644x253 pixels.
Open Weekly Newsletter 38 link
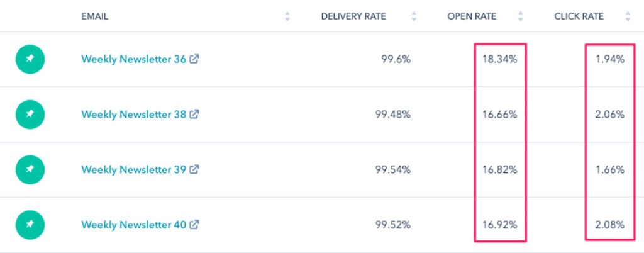(x=133, y=114)
